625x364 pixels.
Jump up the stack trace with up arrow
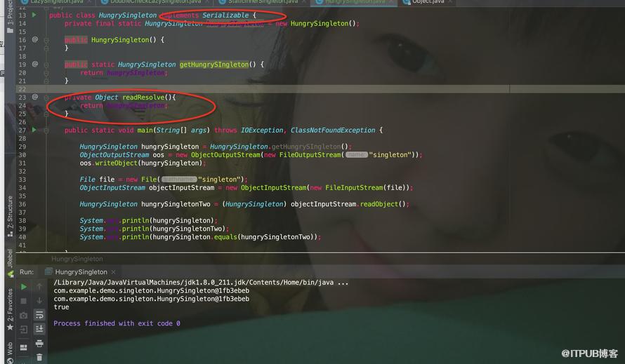pyautogui.click(x=39, y=286)
